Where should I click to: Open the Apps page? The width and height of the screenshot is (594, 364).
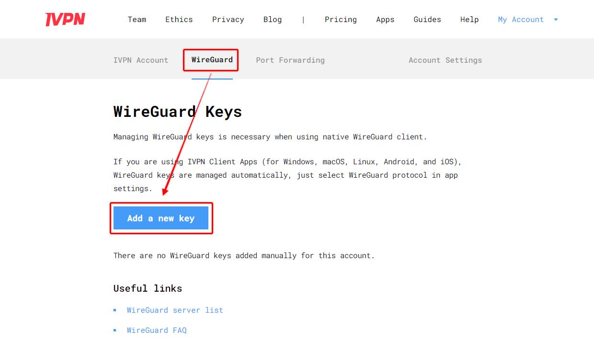point(385,20)
